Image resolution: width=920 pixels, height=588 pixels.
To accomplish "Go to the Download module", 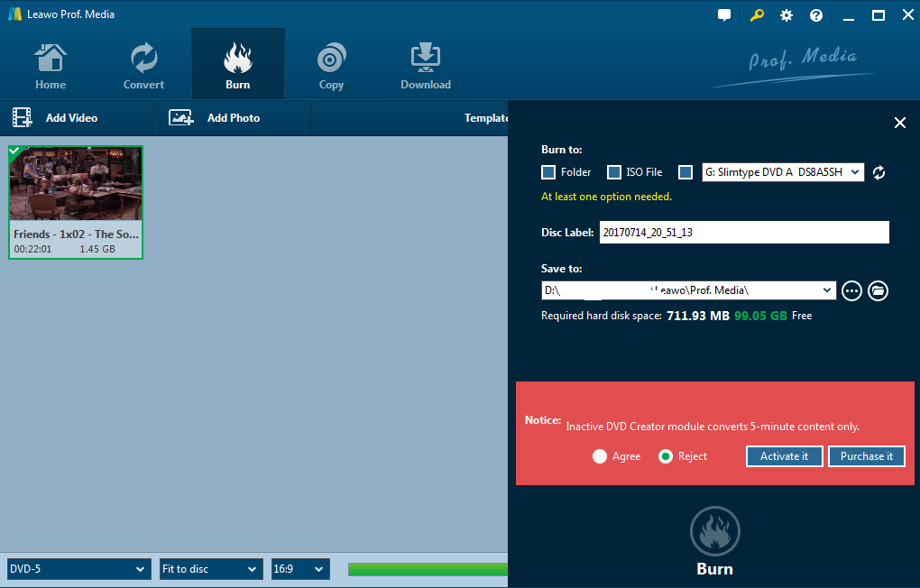I will [x=426, y=67].
